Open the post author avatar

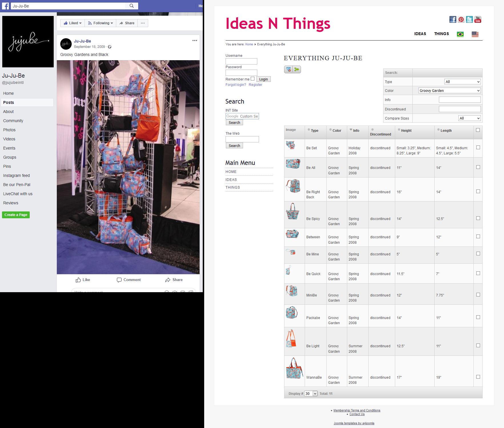coord(66,44)
